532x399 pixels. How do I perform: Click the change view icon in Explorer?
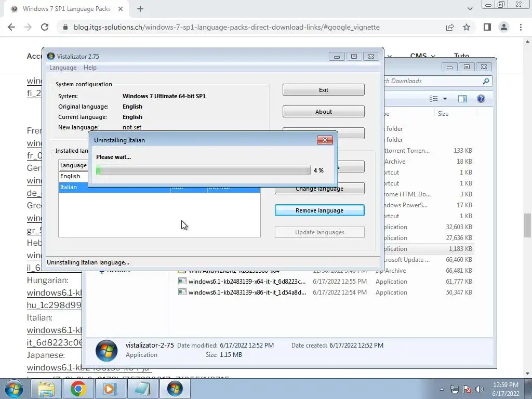tap(433, 99)
